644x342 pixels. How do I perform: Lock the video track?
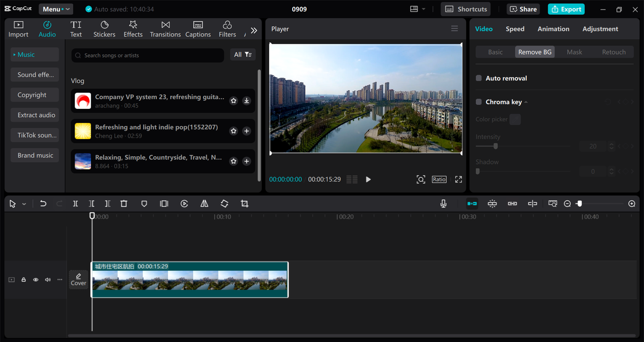[24, 280]
